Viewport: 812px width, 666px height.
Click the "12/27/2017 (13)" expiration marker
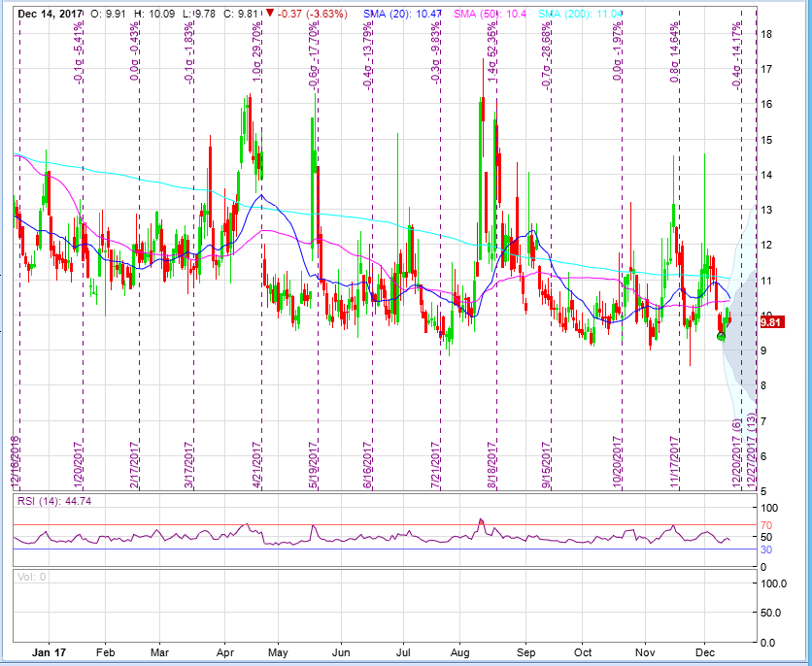click(x=752, y=451)
